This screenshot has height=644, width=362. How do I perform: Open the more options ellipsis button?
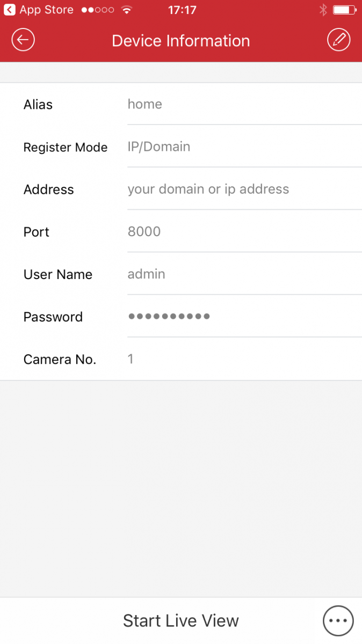coord(338,620)
